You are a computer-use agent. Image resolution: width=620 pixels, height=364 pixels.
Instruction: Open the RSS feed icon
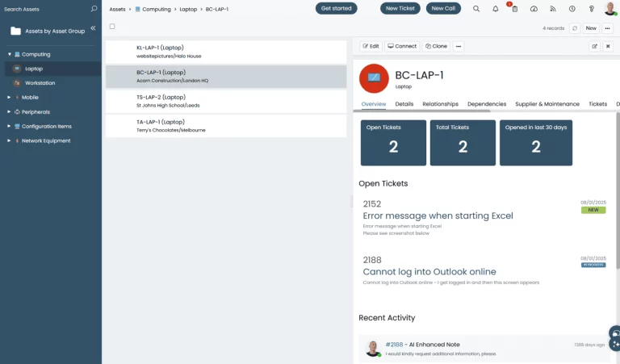(553, 9)
